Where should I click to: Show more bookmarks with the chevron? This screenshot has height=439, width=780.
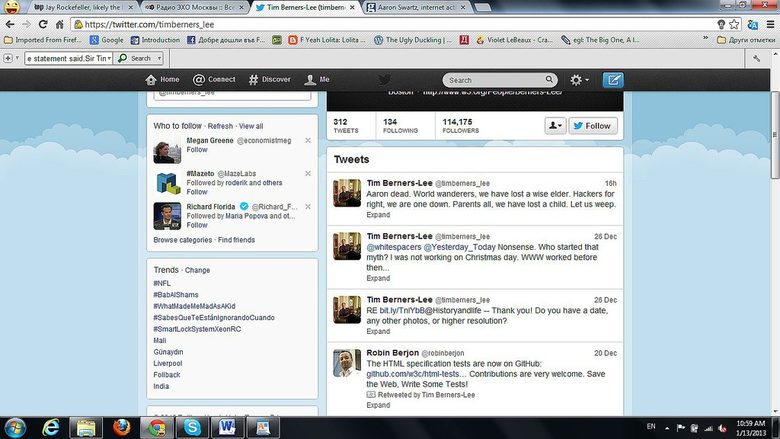click(x=705, y=39)
